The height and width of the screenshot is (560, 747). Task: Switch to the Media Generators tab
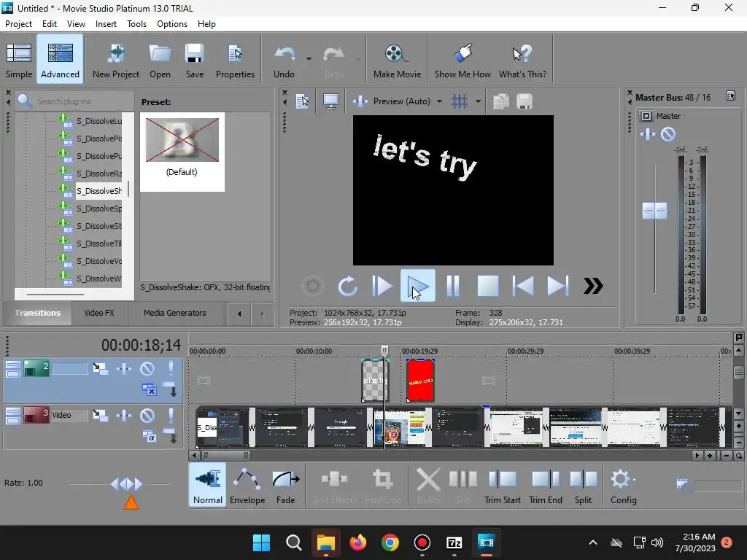tap(175, 313)
